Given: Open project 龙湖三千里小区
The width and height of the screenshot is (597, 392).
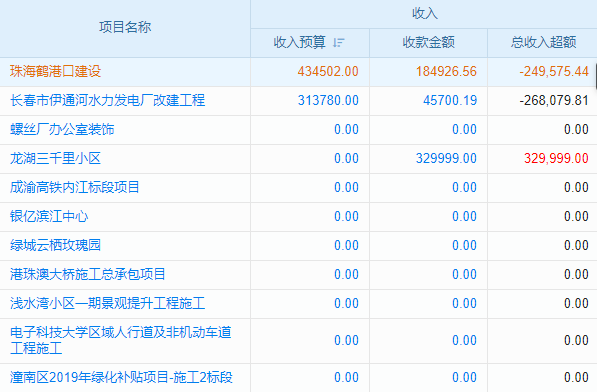Looking at the screenshot, I should pyautogui.click(x=55, y=158).
